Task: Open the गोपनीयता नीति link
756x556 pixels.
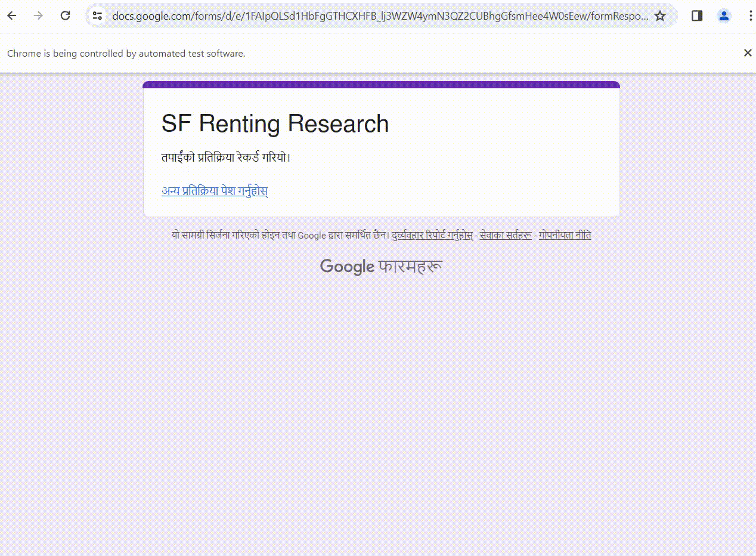Action: click(x=565, y=235)
